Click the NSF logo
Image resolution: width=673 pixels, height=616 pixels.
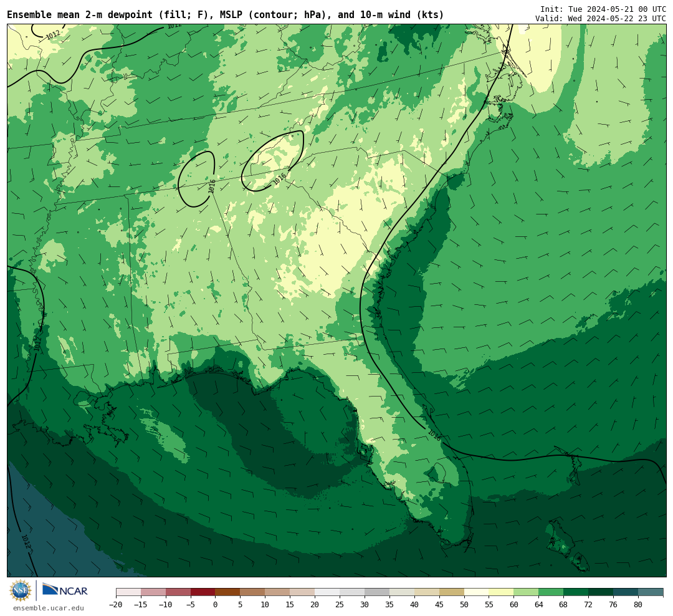(x=21, y=590)
